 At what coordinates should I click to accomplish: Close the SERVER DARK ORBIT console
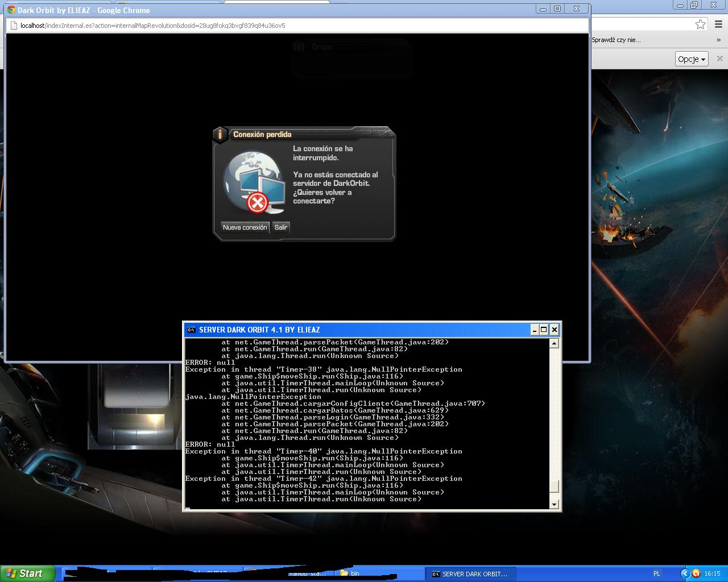pyautogui.click(x=555, y=330)
